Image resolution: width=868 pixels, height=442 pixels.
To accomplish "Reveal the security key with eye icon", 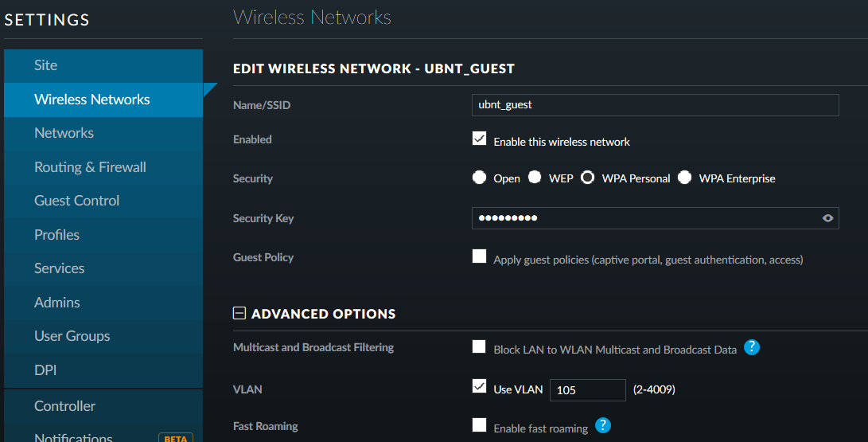I will (x=827, y=218).
